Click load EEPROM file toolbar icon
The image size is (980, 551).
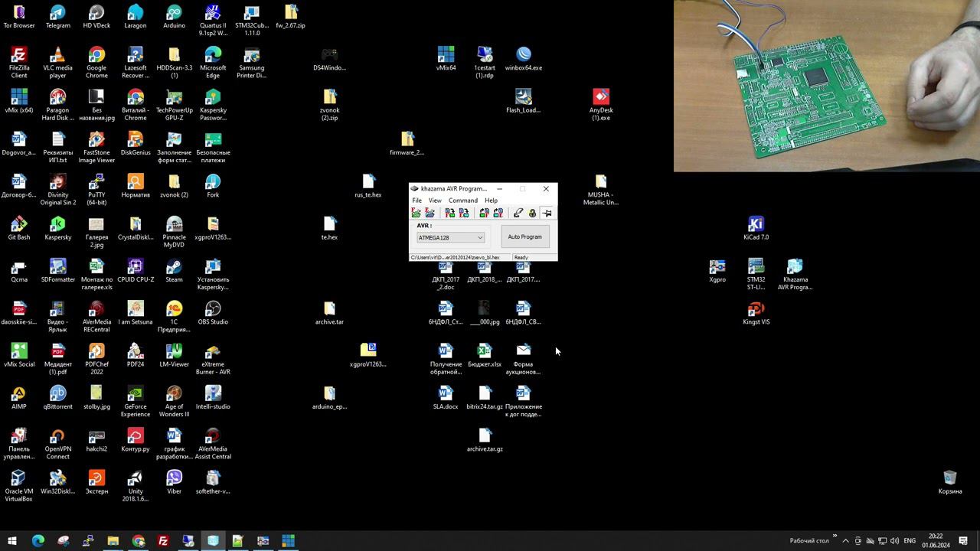click(x=430, y=214)
